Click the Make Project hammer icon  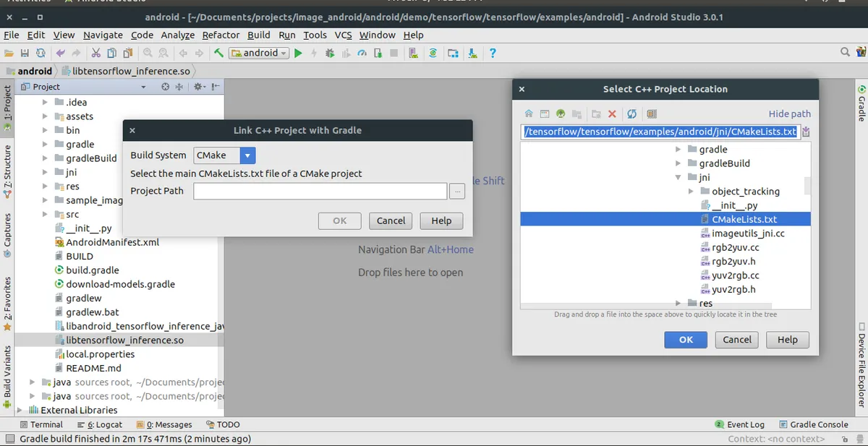218,53
